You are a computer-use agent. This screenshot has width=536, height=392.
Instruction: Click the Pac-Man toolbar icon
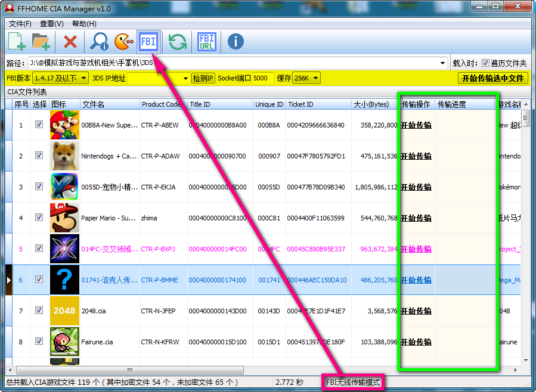[x=124, y=42]
